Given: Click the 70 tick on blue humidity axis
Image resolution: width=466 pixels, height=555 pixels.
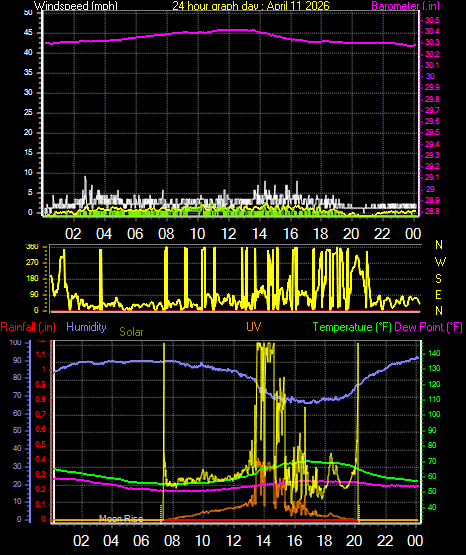Looking at the screenshot, I should (17, 395).
